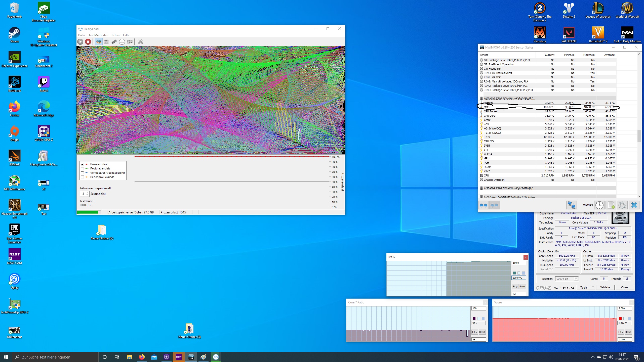Stop the HeavyLoad stress test
The width and height of the screenshot is (644, 362).
(88, 42)
